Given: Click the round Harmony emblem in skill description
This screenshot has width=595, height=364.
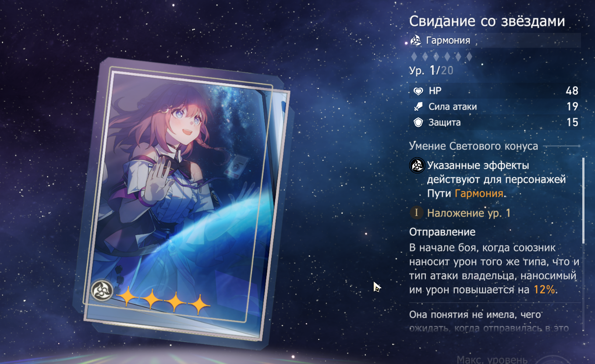Looking at the screenshot, I should tap(417, 166).
